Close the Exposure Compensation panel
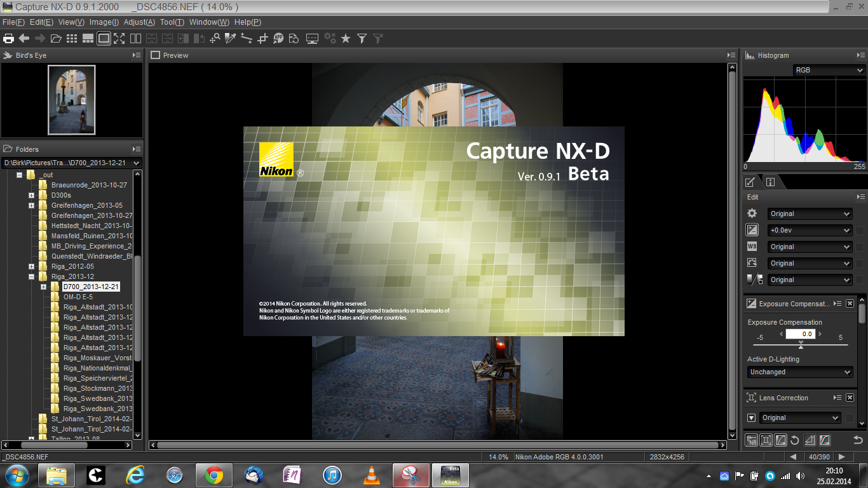Viewport: 868px width, 488px height. [850, 304]
